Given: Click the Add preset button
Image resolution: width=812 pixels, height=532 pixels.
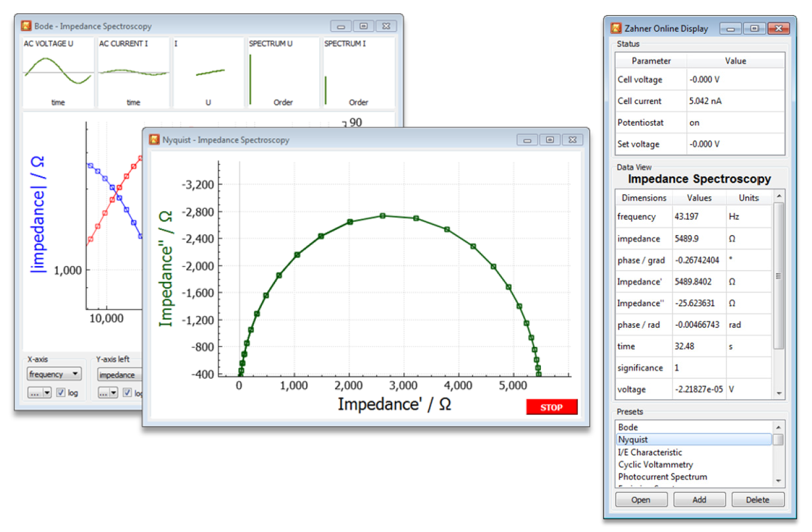Looking at the screenshot, I should click(699, 500).
